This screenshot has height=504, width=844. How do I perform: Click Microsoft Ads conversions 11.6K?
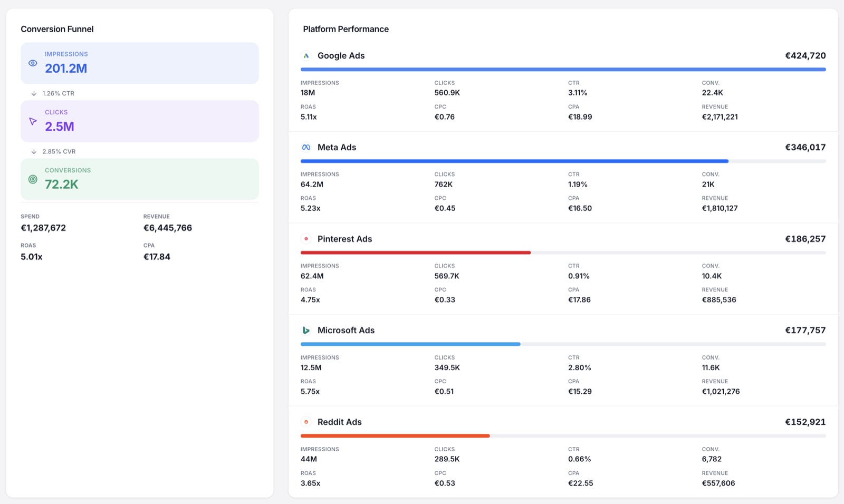click(711, 367)
